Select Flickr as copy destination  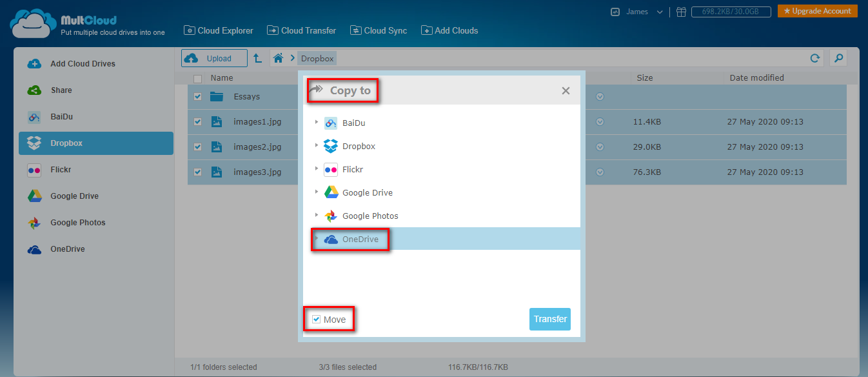pos(343,169)
